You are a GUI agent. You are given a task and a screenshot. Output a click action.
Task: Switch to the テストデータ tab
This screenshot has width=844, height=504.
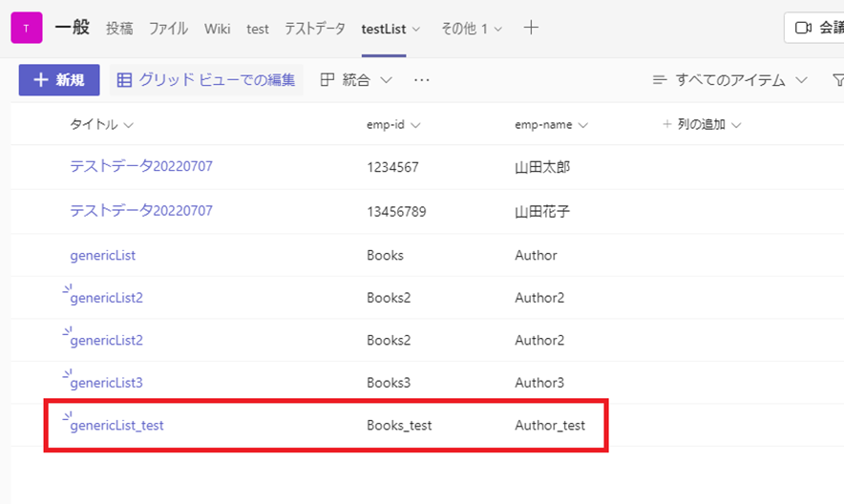click(x=315, y=29)
